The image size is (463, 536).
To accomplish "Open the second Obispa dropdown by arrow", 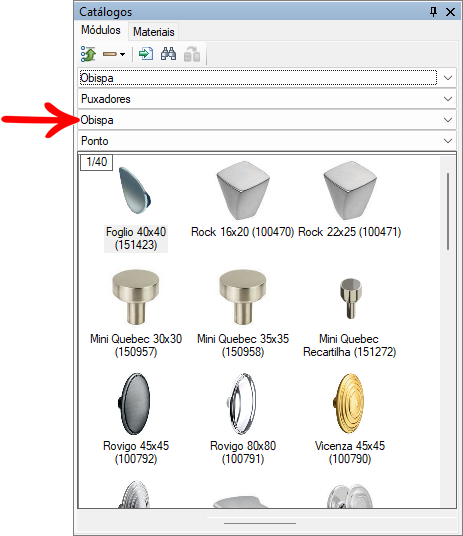I will tap(448, 120).
